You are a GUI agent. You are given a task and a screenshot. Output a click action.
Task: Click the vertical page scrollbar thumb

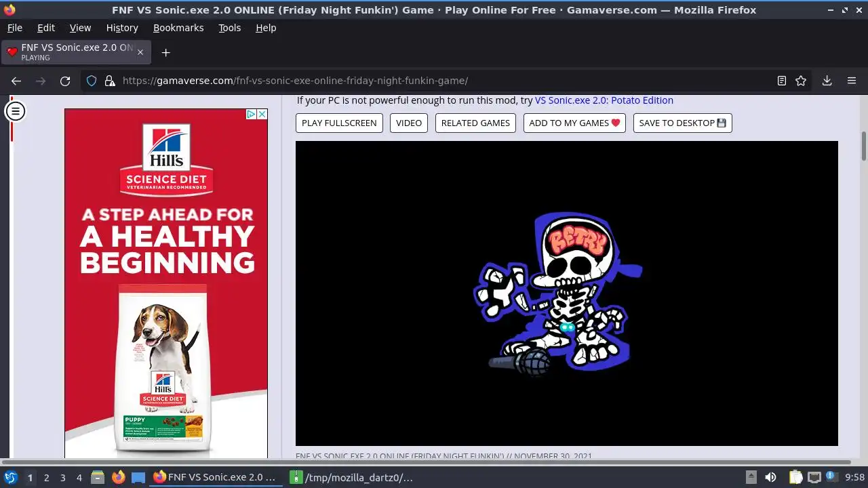(864, 146)
